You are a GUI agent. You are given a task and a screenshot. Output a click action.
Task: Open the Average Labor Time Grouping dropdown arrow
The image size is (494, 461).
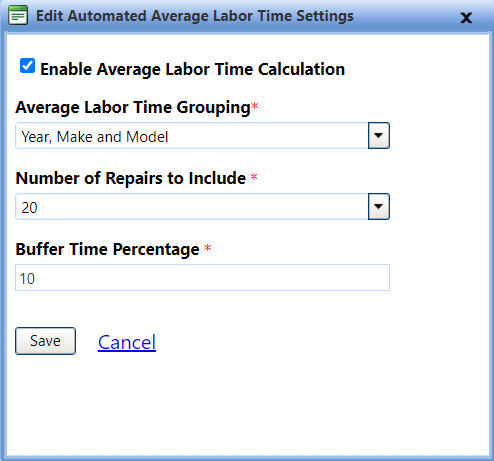tap(379, 136)
